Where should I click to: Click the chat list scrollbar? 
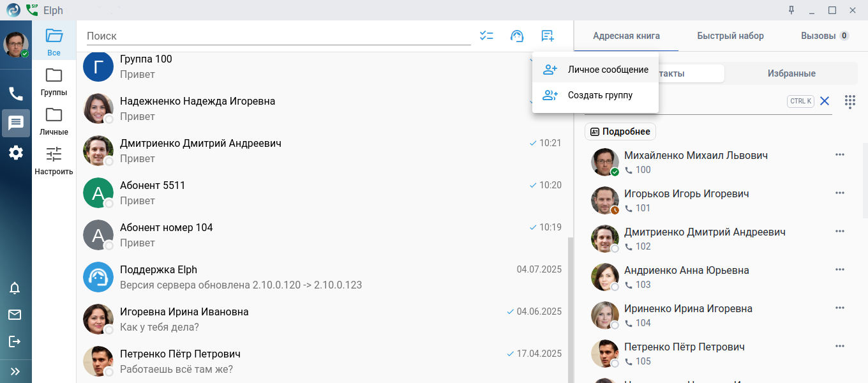[x=571, y=310]
